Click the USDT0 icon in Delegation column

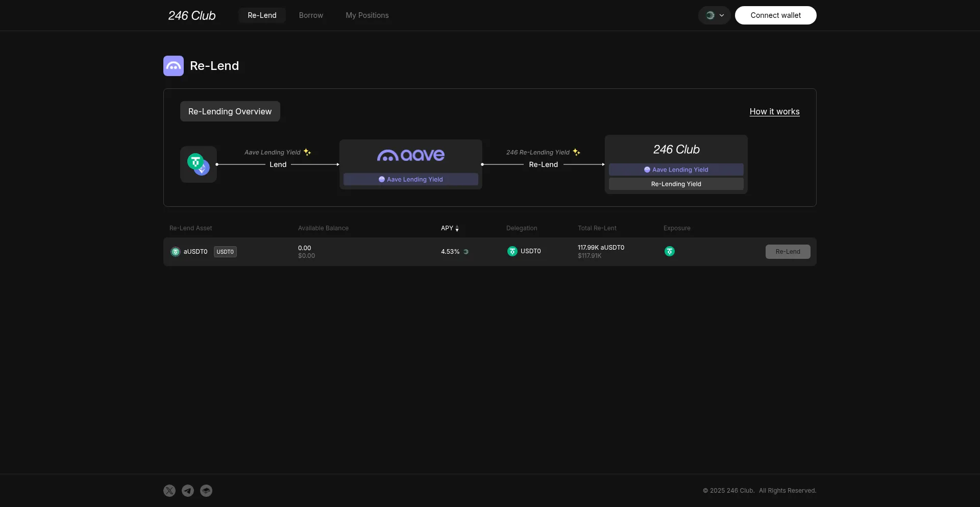pos(512,251)
